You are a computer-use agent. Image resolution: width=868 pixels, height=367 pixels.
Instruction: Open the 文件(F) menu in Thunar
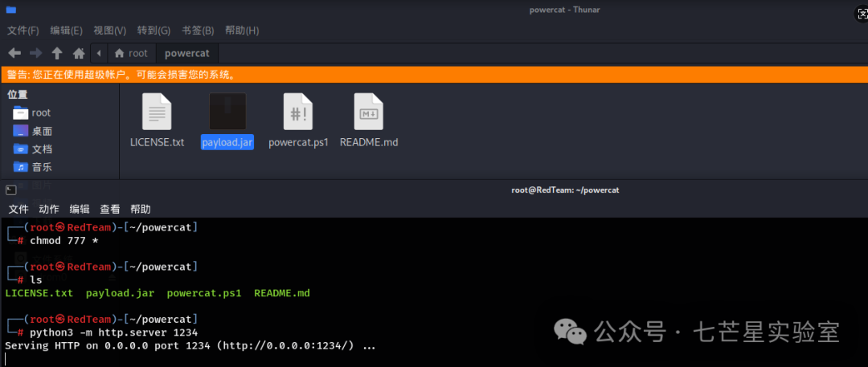(x=23, y=31)
